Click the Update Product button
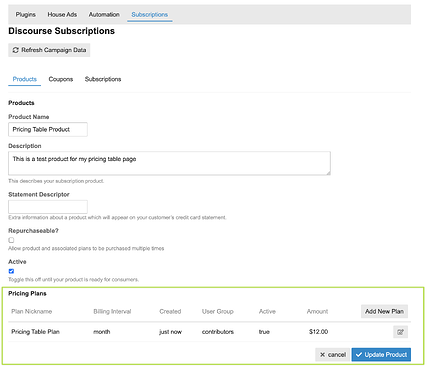Screen dimensions: 435x375 point(381,355)
